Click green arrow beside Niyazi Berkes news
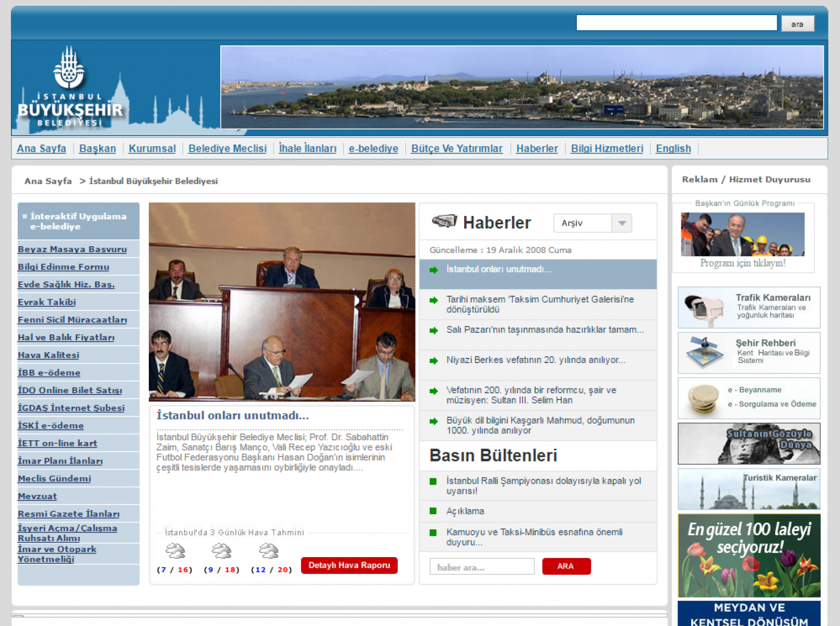The image size is (840, 626). point(433,361)
